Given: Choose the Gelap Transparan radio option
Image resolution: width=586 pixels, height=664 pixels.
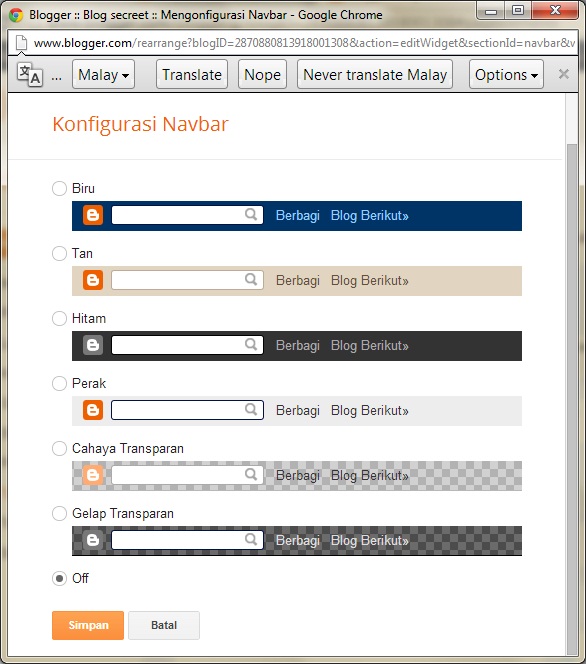Looking at the screenshot, I should [59, 514].
